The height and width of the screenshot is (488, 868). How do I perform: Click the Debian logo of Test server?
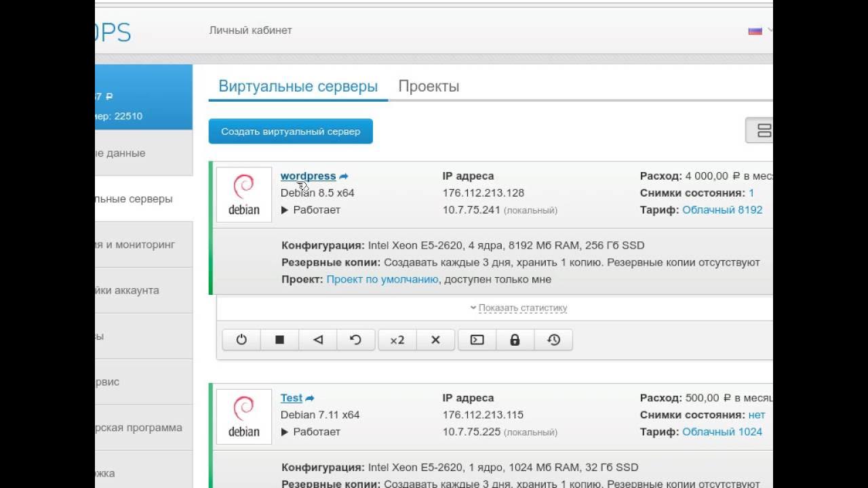click(244, 417)
